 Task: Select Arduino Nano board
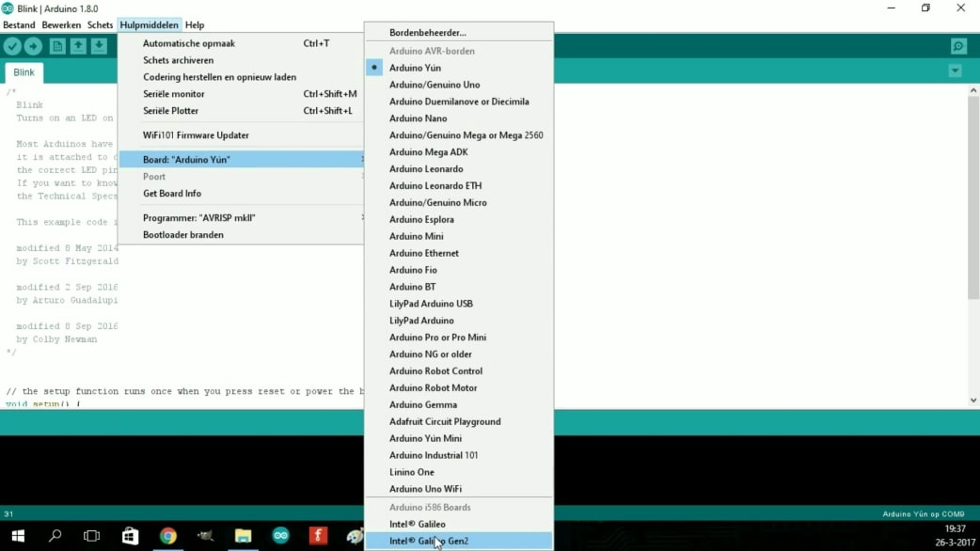pyautogui.click(x=459, y=118)
